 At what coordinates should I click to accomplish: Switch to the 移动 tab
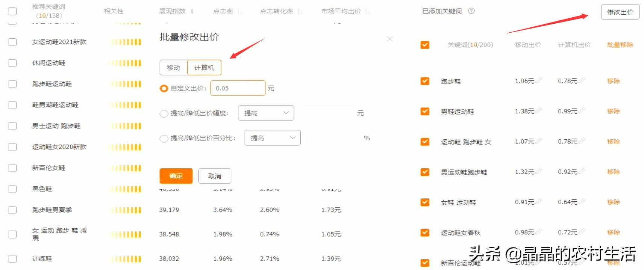click(x=173, y=68)
